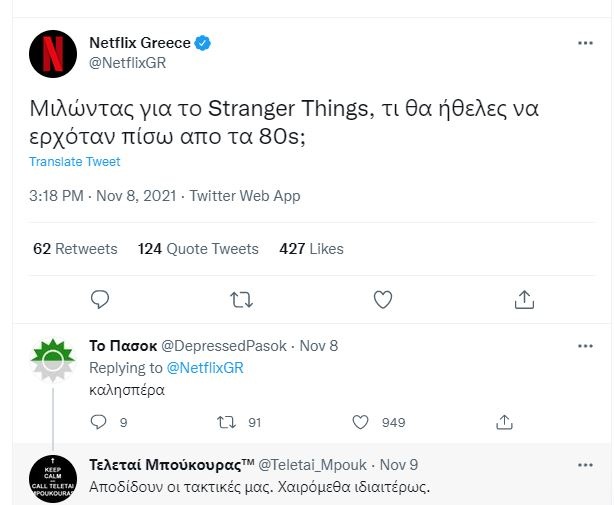
Task: Open more options on DepressedPasok reply
Action: (x=586, y=345)
